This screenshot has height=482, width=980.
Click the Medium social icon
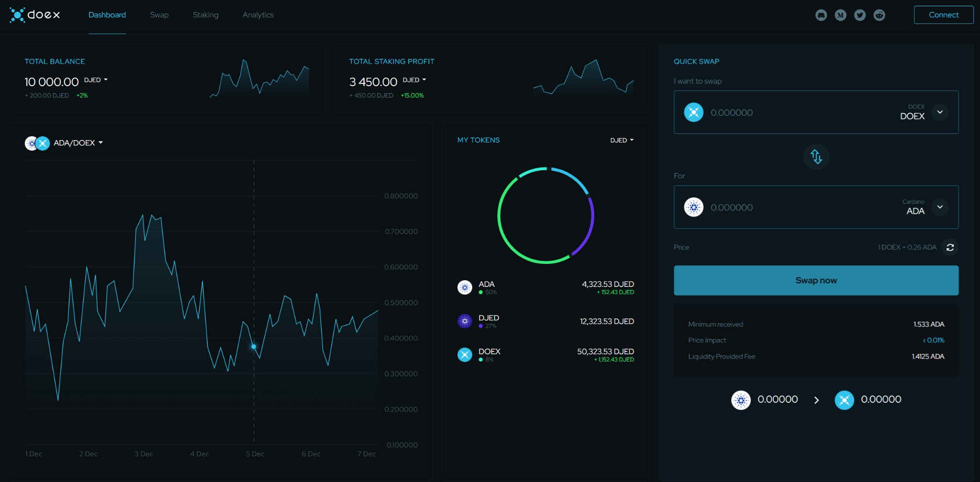click(x=840, y=15)
